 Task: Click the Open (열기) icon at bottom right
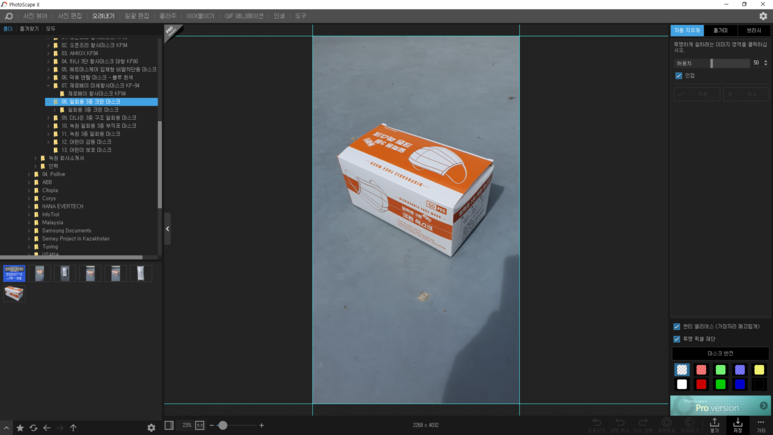tap(714, 425)
